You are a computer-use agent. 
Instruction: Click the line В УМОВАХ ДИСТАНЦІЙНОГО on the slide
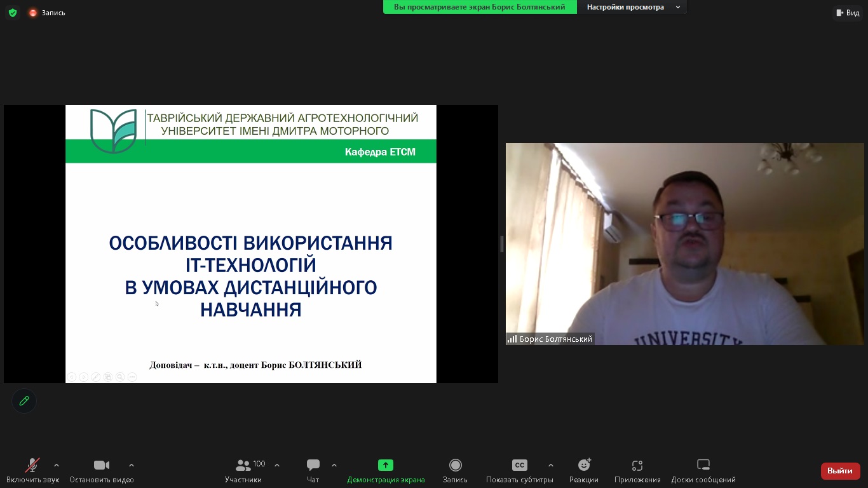click(251, 288)
